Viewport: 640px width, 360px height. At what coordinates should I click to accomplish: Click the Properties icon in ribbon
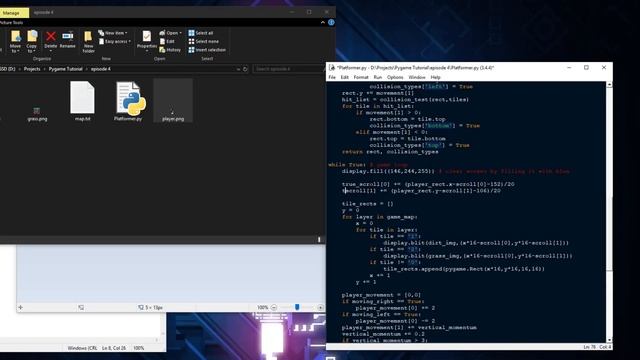tap(147, 39)
